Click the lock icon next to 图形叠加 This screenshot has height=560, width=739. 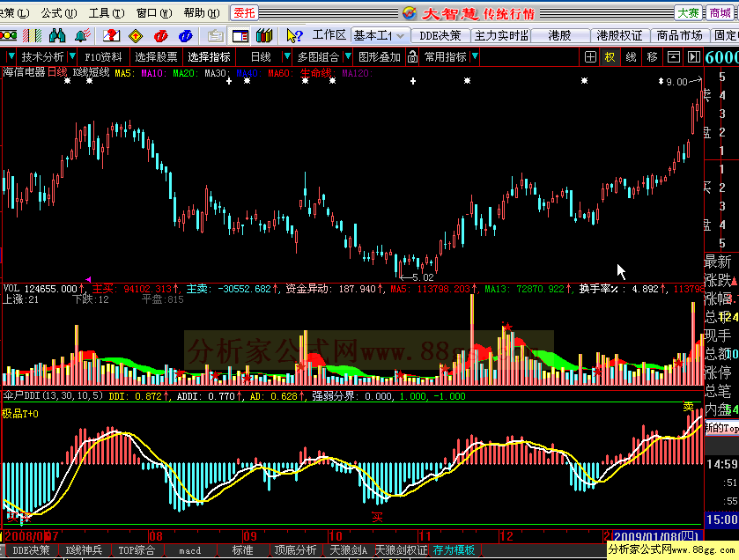click(412, 57)
